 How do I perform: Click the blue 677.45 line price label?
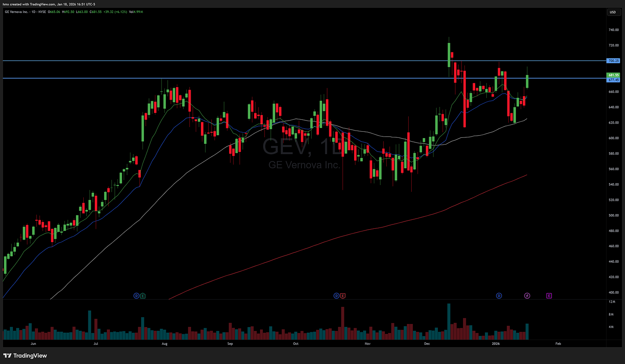click(x=613, y=80)
